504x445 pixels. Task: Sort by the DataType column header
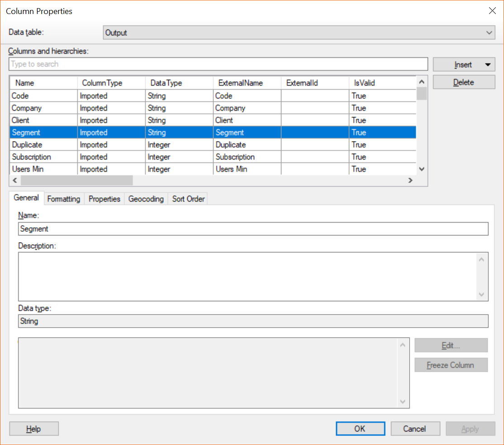(x=179, y=83)
